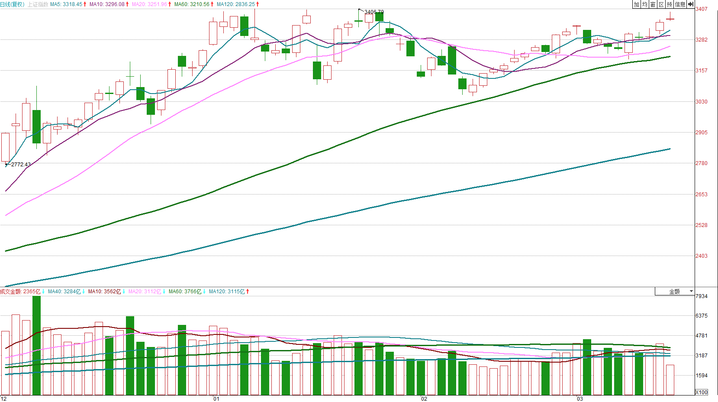Click the 2772.43 low price marker
Viewport: 718px width, 402px height.
pos(20,164)
